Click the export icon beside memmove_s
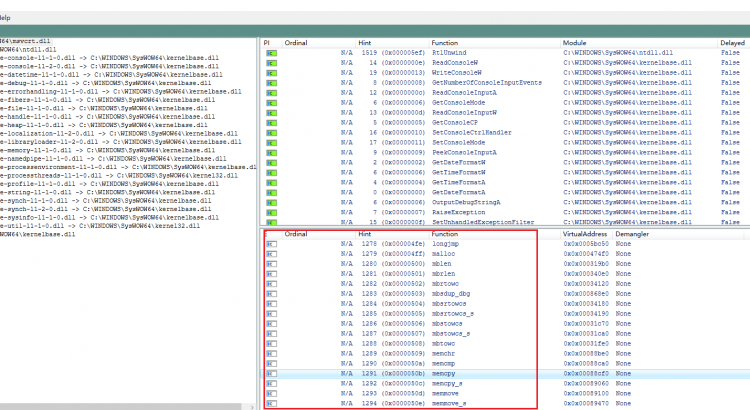Image resolution: width=750 pixels, height=410 pixels. (x=271, y=404)
